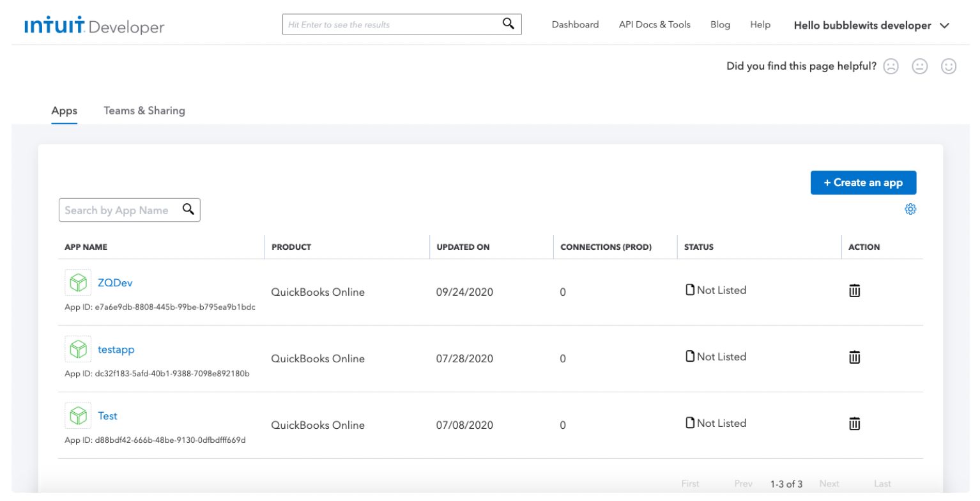Click the Test App ID text

[x=155, y=440]
